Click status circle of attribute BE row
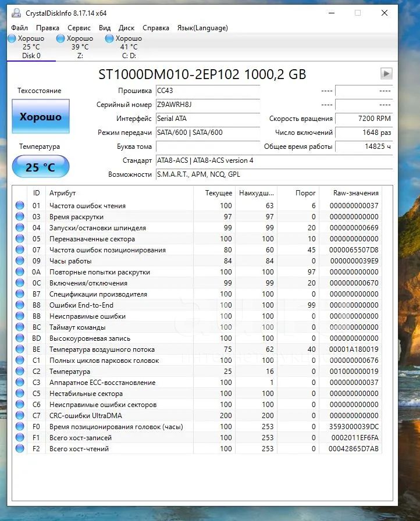 (20, 349)
